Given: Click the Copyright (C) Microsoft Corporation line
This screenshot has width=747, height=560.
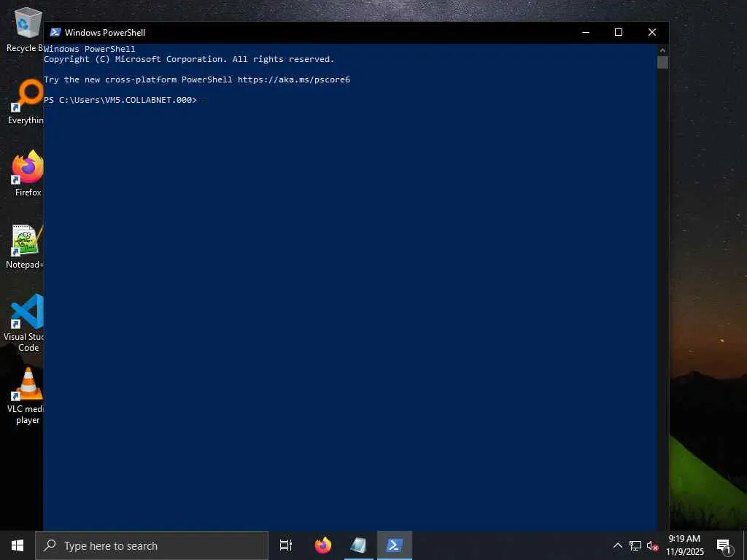Looking at the screenshot, I should coord(189,59).
